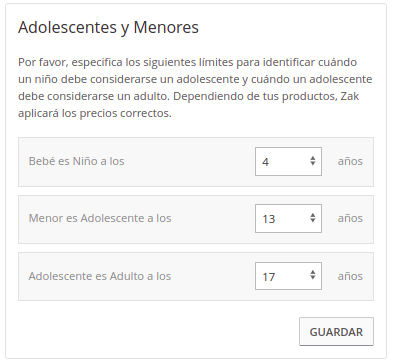Click down arrow on Adolescente es Adulto selector

click(313, 278)
